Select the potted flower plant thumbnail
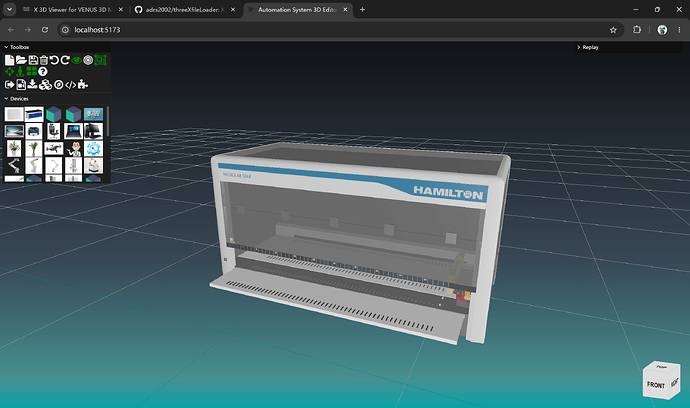This screenshot has height=408, width=690. click(14, 148)
